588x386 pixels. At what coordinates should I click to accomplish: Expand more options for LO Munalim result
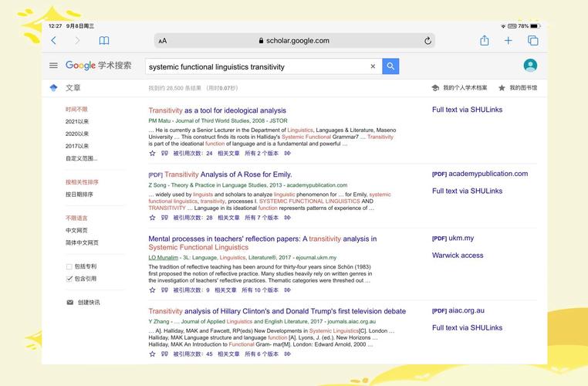287,290
